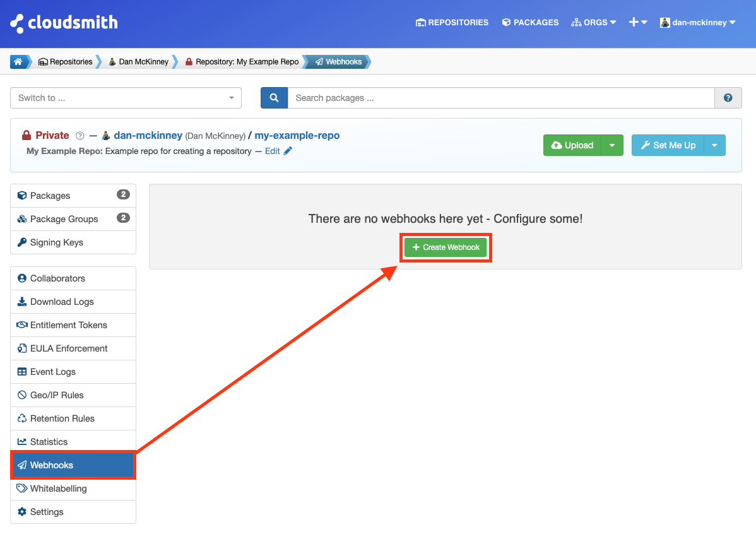Image resolution: width=756 pixels, height=539 pixels.
Task: Open the Packages top navigation link
Action: (530, 23)
